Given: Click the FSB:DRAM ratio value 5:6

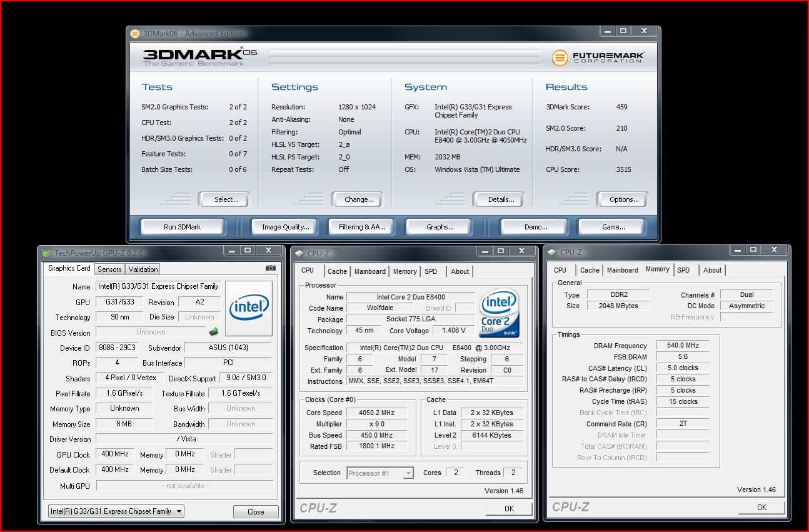Looking at the screenshot, I should tap(683, 356).
